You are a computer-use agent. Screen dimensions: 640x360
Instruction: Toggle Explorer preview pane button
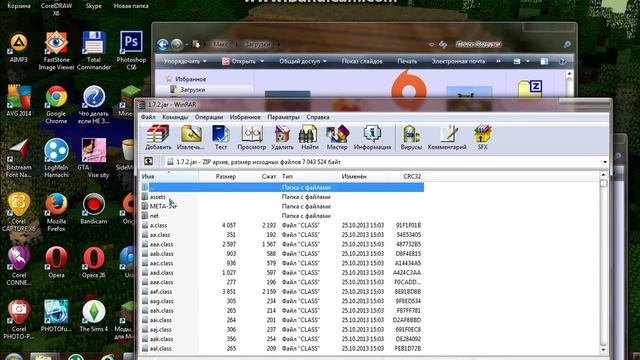[x=544, y=61]
